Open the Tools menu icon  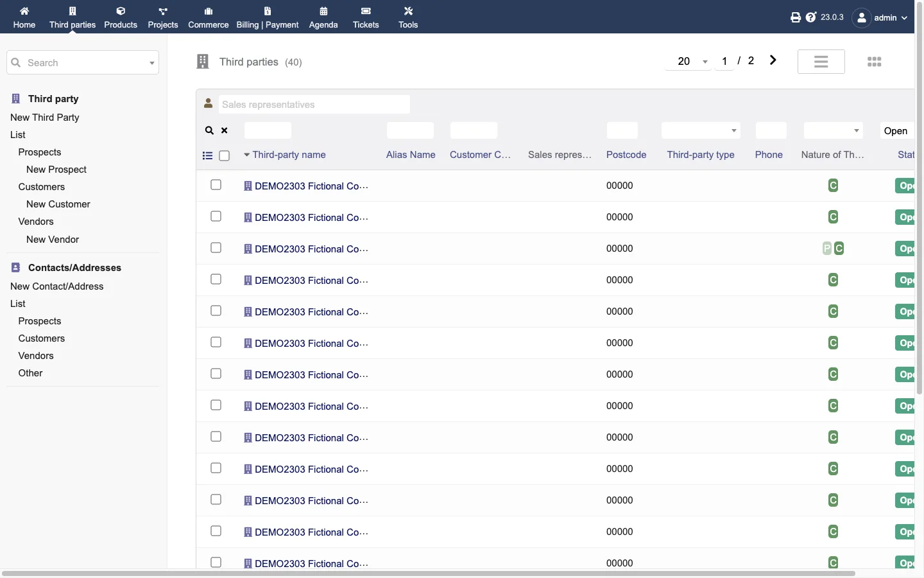[x=408, y=11]
